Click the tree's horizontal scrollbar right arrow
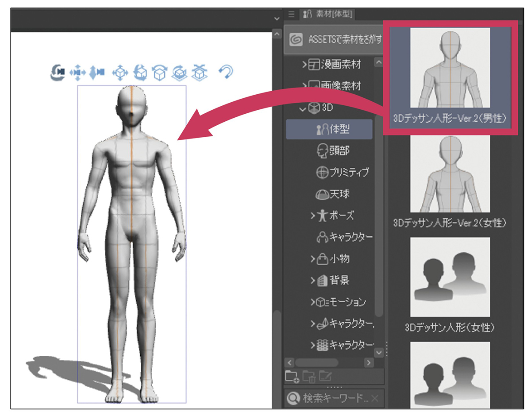The image size is (531, 420). click(369, 362)
